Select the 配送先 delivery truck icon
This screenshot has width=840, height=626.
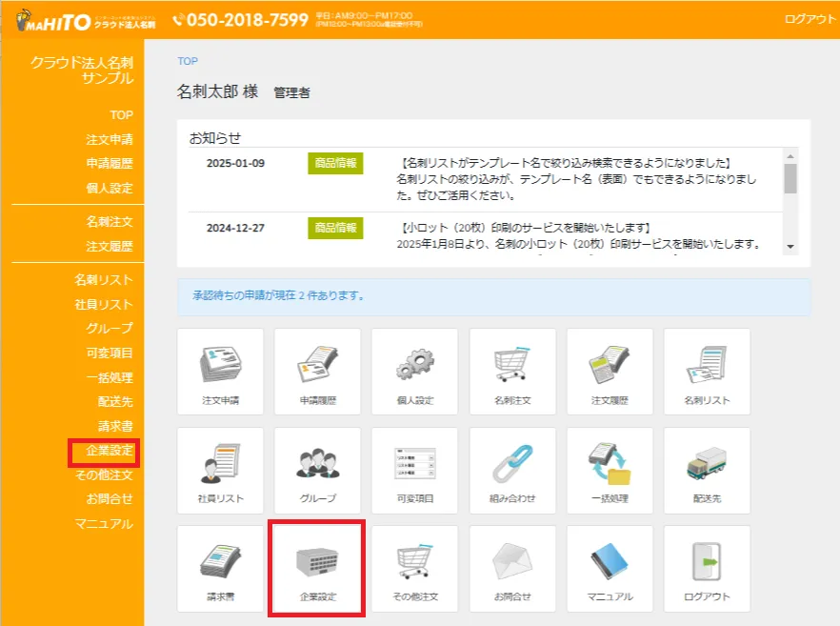(706, 470)
